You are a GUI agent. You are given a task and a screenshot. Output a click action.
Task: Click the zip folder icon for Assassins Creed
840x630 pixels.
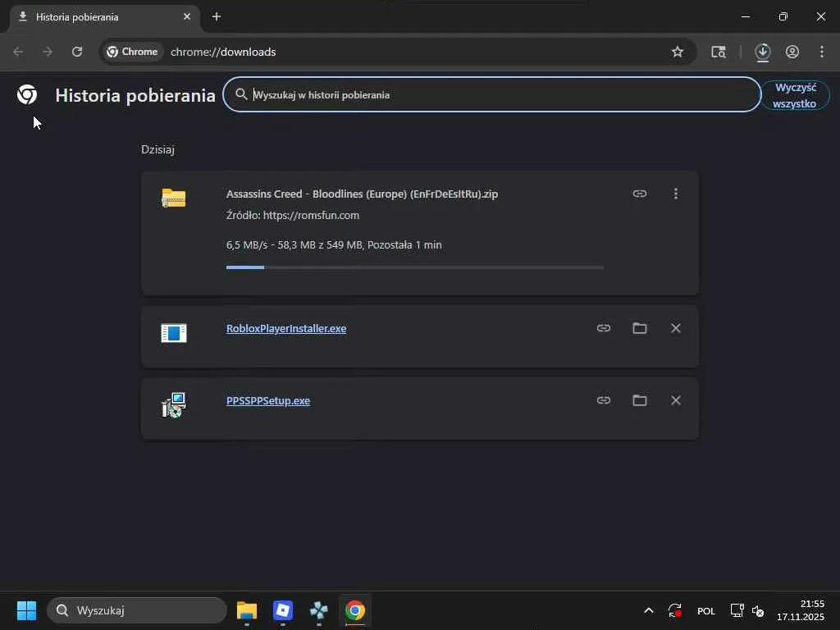[x=174, y=198]
